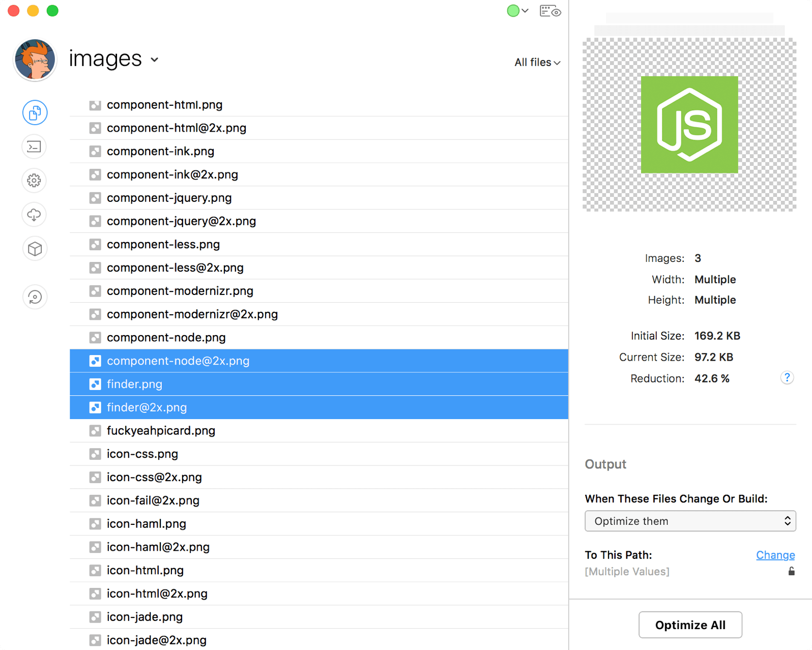This screenshot has height=650, width=812.
Task: Select icon-html@2x.png file
Action: (x=319, y=594)
